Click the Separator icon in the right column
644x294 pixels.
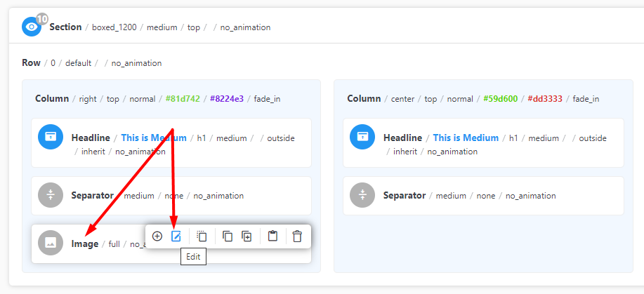pos(362,195)
